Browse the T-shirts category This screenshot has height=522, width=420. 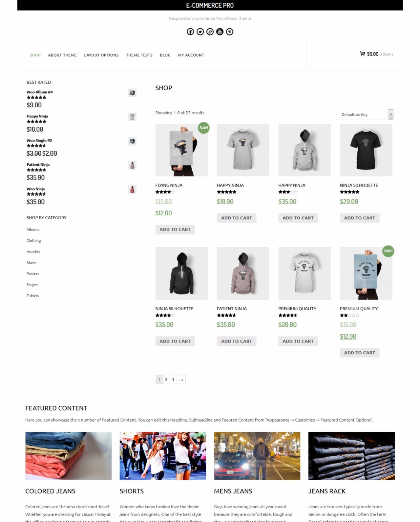32,296
